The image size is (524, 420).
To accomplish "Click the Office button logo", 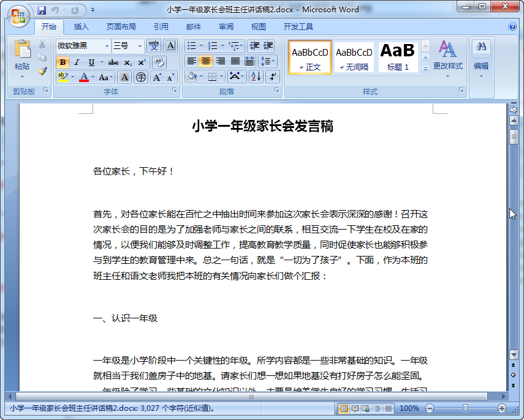I will tap(19, 16).
